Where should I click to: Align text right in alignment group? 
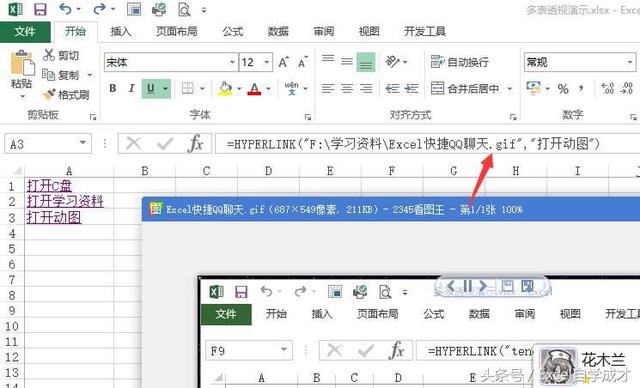366,88
